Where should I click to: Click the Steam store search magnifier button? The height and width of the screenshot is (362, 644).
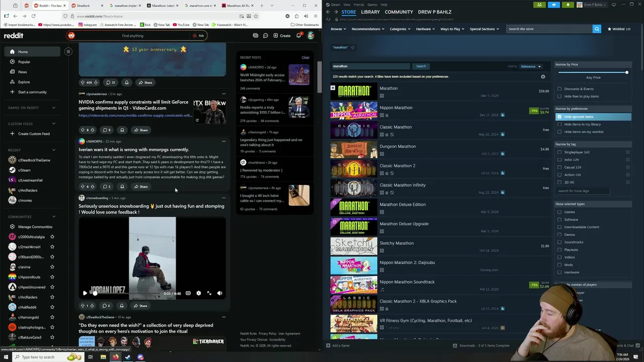click(597, 29)
